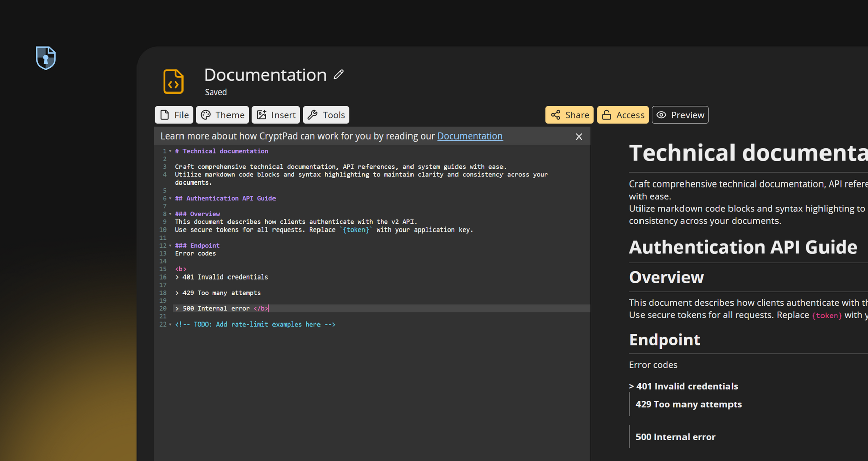The height and width of the screenshot is (461, 868).
Task: Toggle folding on the TODO comment at line 22
Action: 170,324
